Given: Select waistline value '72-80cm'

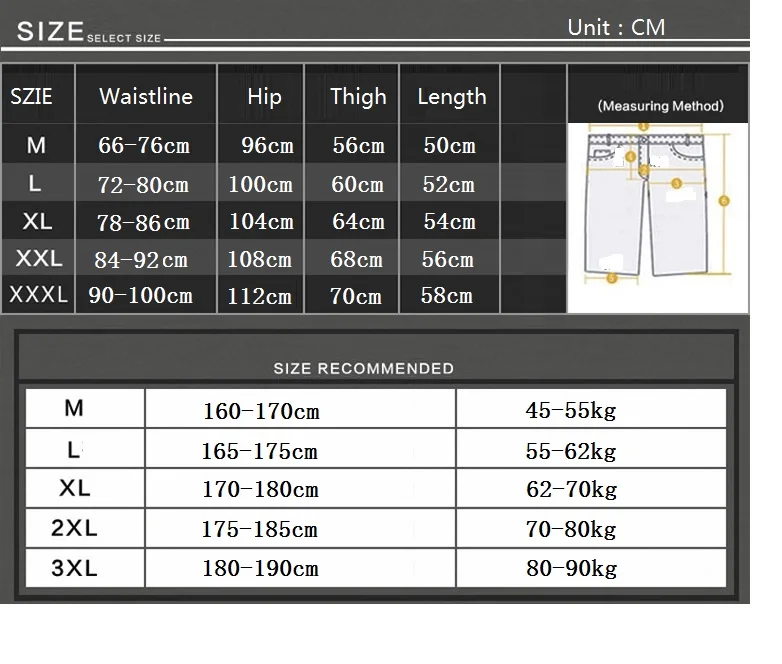Looking at the screenshot, I should pos(143,185).
